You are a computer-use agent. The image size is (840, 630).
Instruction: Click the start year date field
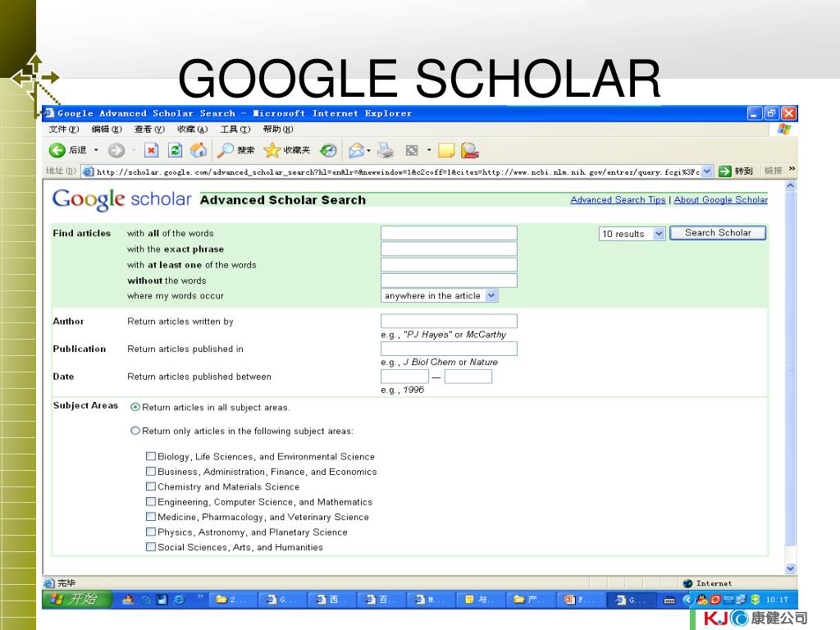404,377
